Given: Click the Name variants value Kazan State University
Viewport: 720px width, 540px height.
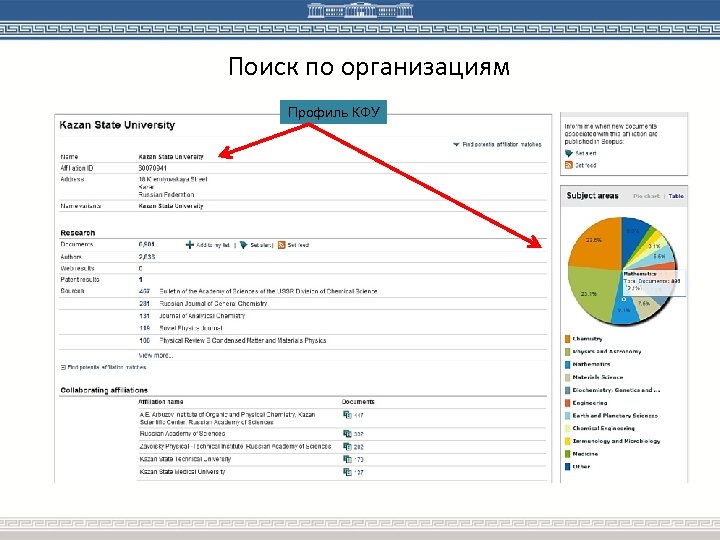Looking at the screenshot, I should point(171,206).
